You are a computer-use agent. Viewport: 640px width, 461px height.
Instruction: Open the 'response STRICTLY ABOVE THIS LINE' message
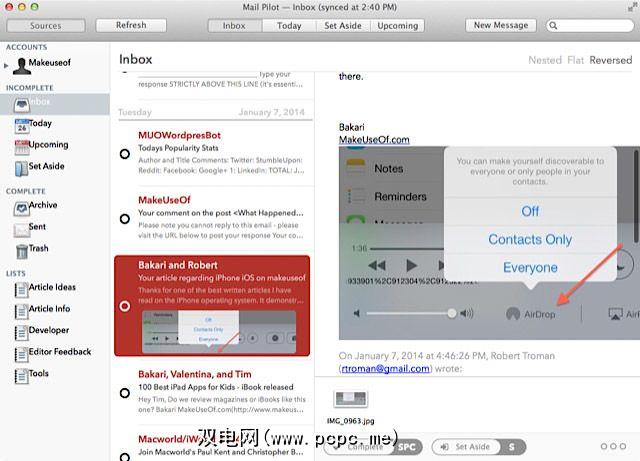pyautogui.click(x=214, y=85)
